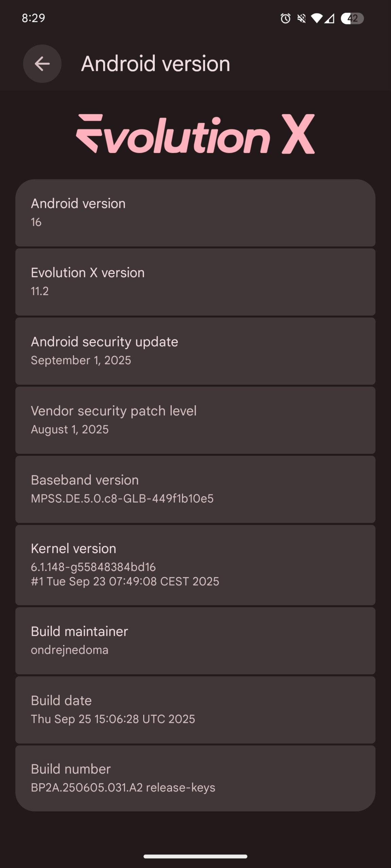Tap the battery level indicator

(x=352, y=18)
